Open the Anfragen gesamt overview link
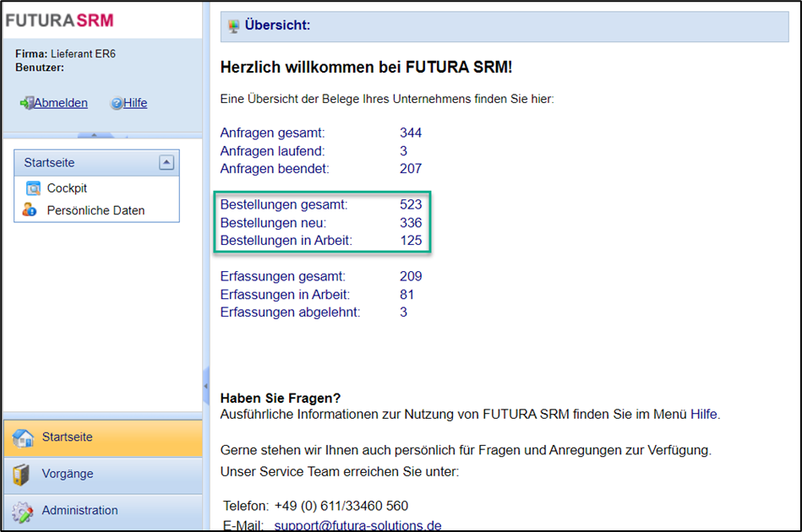 pos(272,133)
